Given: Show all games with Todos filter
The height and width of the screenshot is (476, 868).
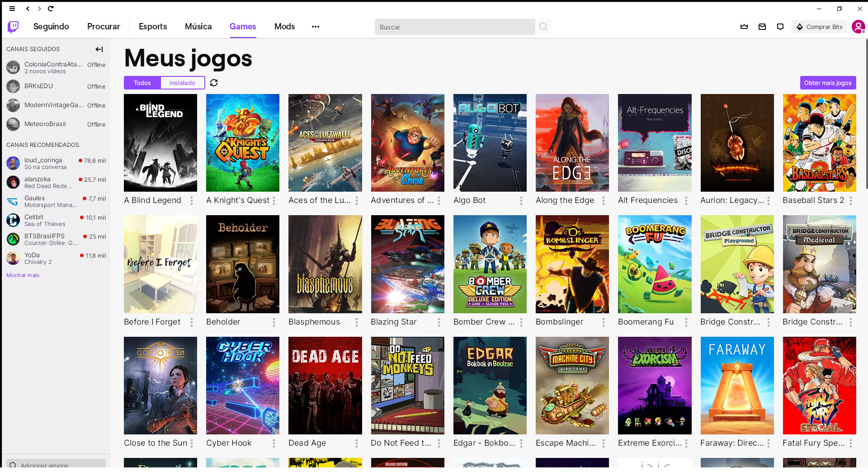Looking at the screenshot, I should pos(142,83).
